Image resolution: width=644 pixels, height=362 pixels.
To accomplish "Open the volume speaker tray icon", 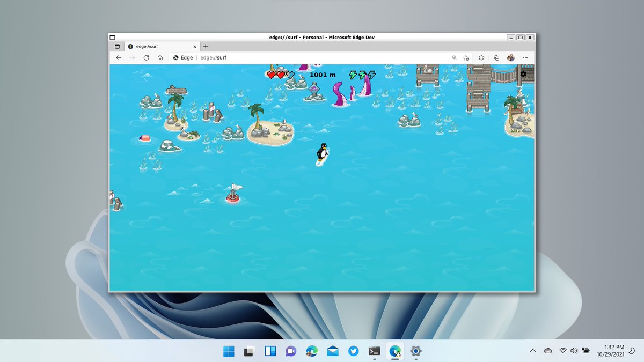I will [574, 351].
